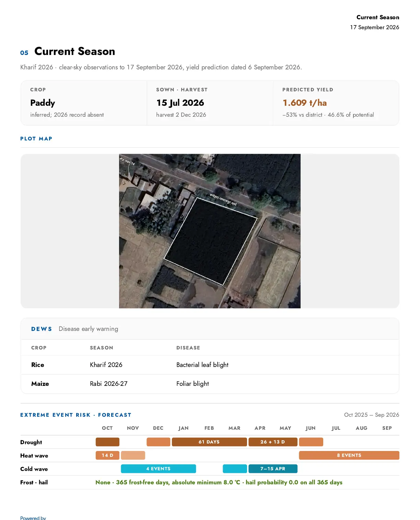Click the SEASON column header

point(102,348)
